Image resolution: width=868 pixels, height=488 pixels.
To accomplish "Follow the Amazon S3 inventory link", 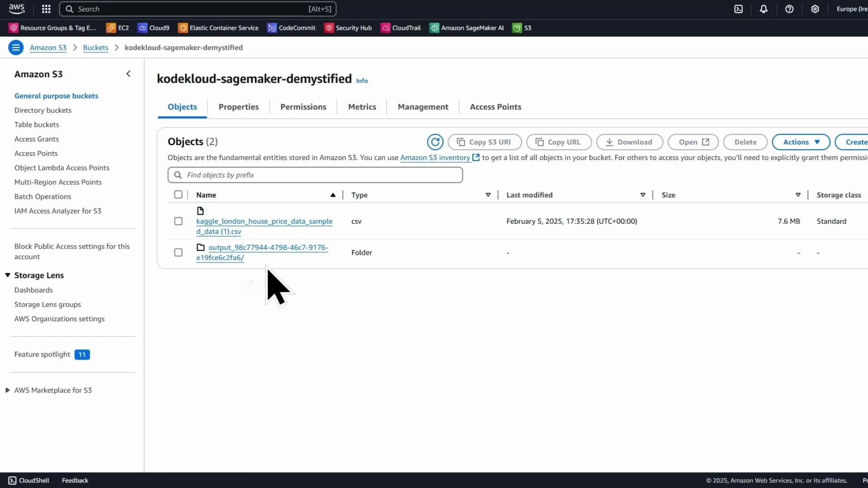I will coord(435,158).
